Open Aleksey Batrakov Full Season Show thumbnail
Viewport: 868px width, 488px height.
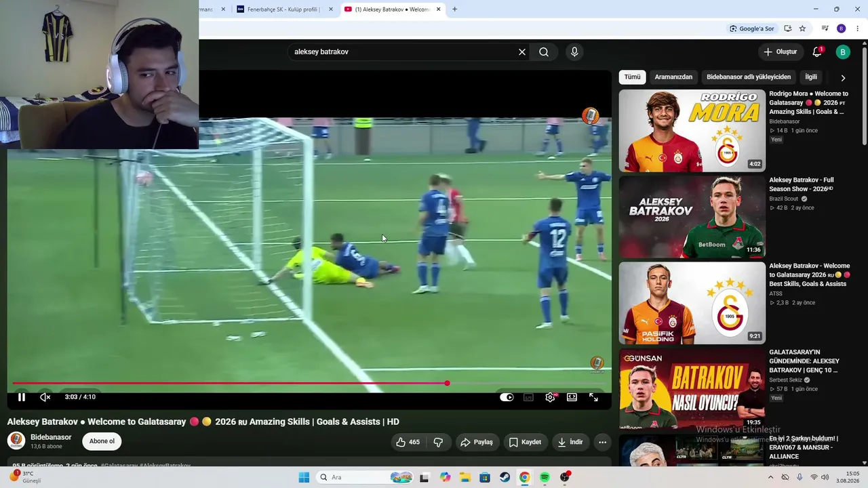click(x=692, y=217)
